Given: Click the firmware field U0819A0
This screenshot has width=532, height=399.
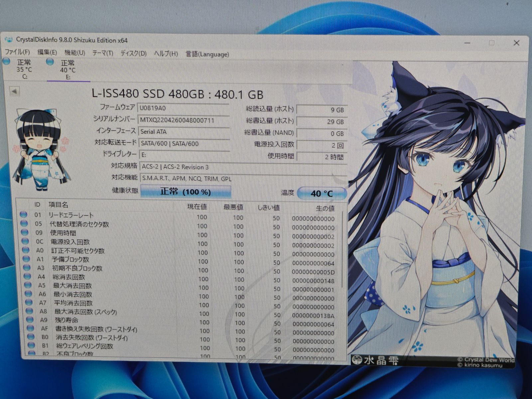Looking at the screenshot, I should [184, 108].
